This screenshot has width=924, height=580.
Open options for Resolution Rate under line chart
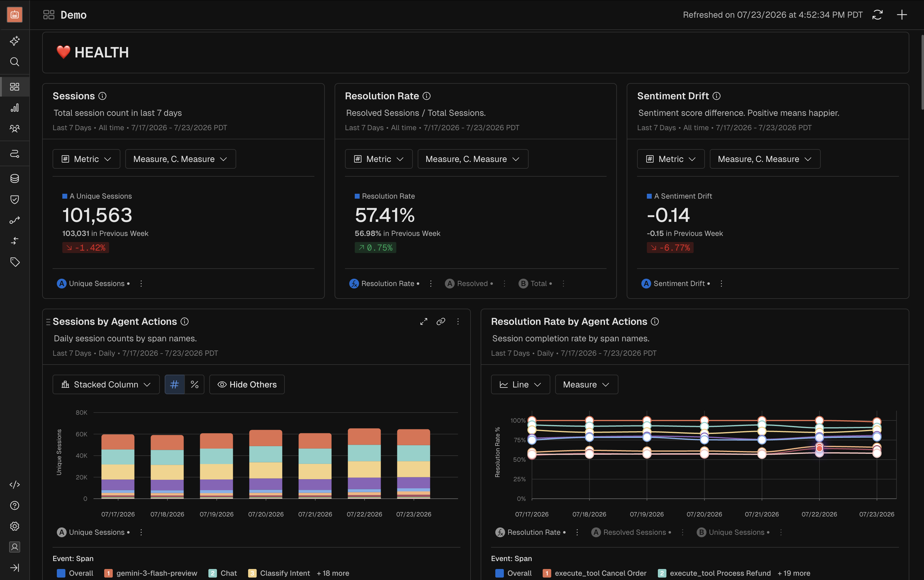pos(577,532)
